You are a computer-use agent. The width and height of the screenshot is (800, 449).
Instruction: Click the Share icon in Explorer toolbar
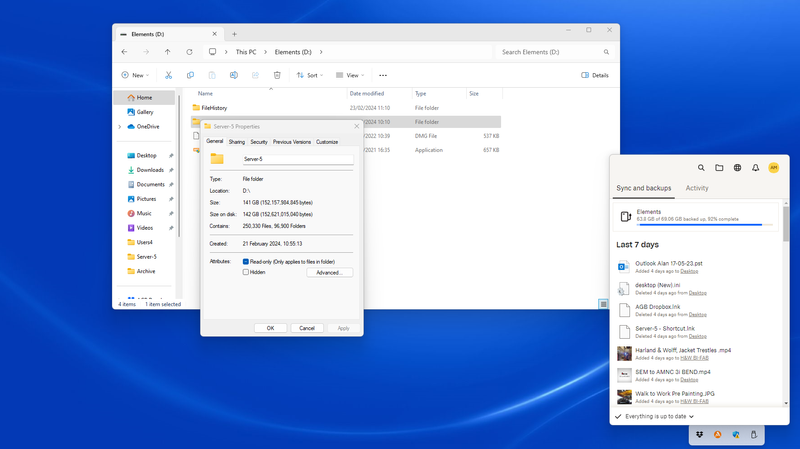point(255,75)
